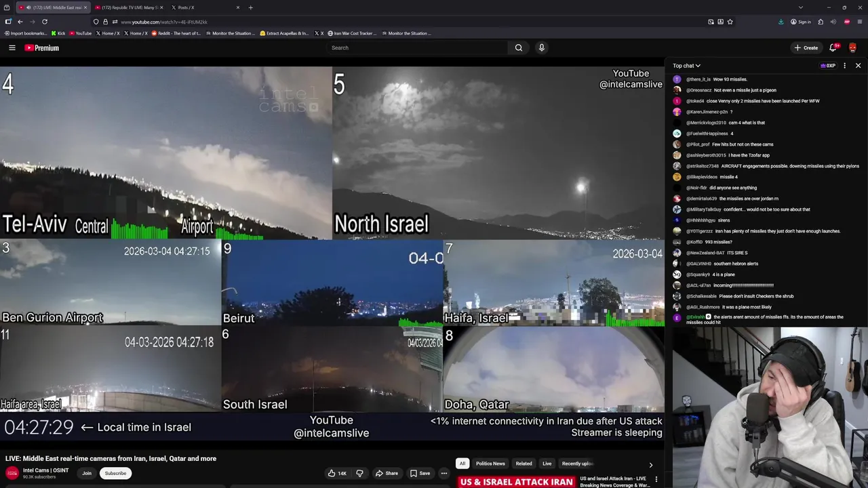Open the ABP adblock extension icon
This screenshot has width=868, height=488.
coord(847,22)
